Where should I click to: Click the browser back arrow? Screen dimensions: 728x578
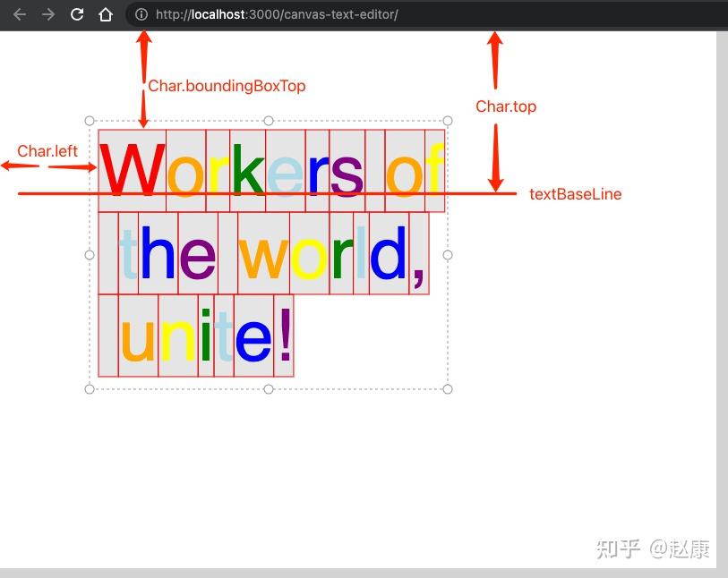[19, 14]
